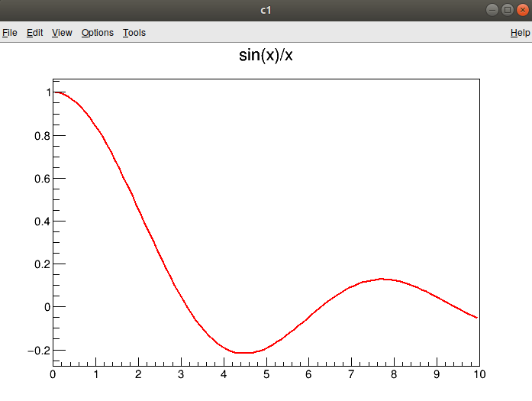Click the c1 window title bar text
Viewport: 532px width, 401px height.
pos(266,10)
